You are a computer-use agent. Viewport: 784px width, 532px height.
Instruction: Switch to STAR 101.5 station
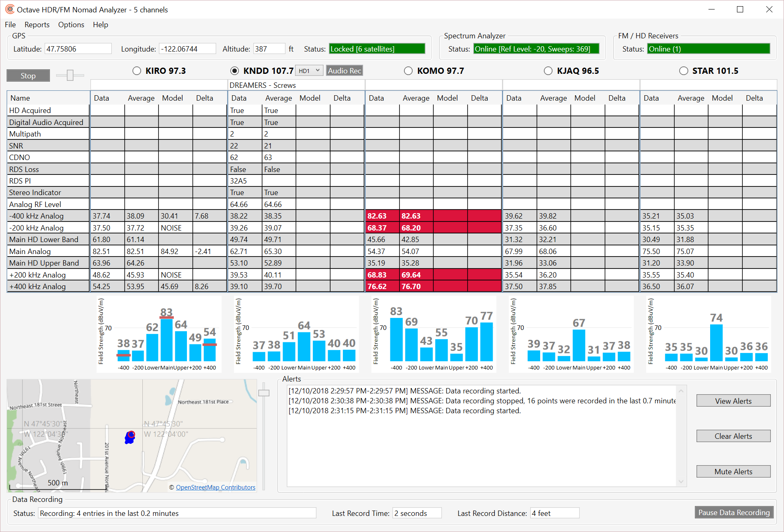tap(683, 71)
